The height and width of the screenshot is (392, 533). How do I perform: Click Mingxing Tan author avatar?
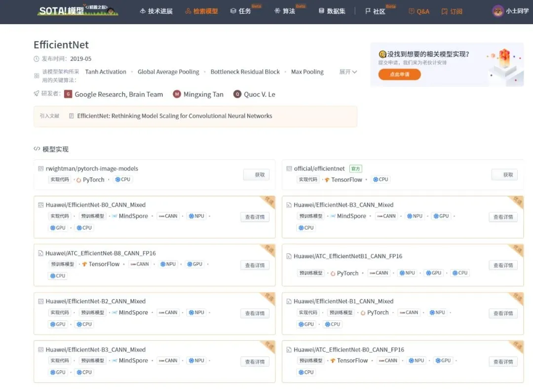click(177, 94)
